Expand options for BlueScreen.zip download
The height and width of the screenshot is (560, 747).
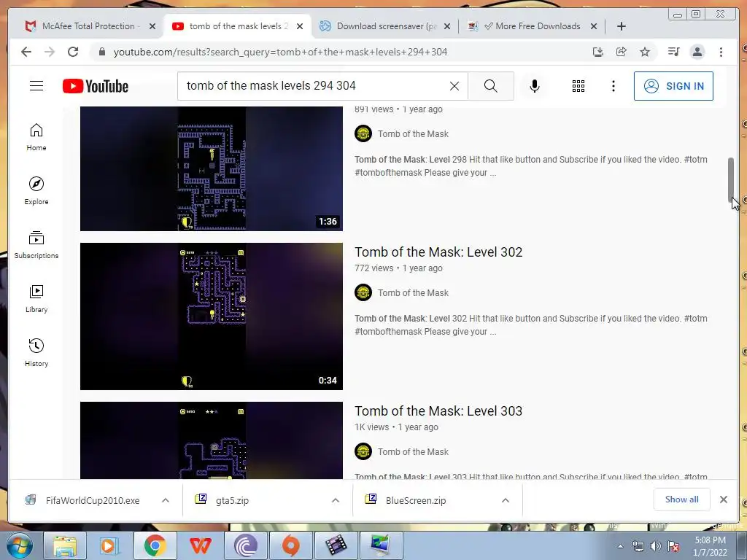(506, 500)
